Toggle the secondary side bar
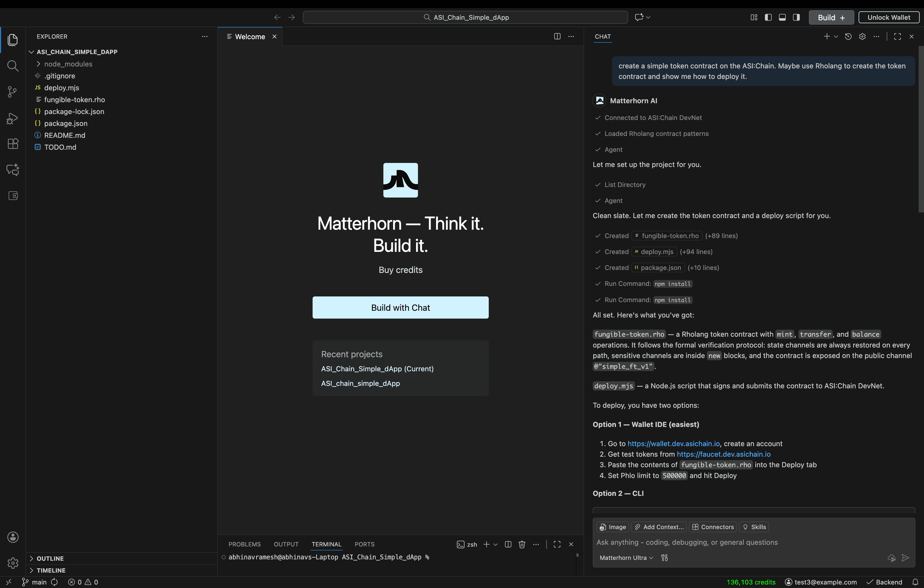Viewport: 924px width, 588px height. tap(796, 17)
